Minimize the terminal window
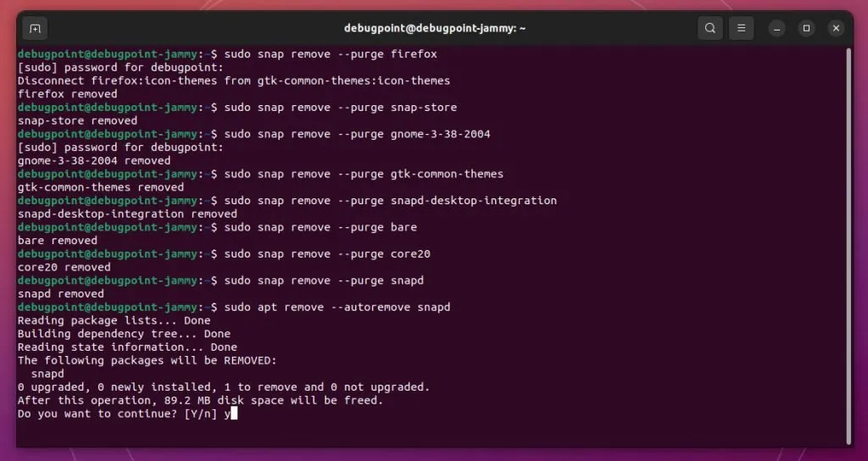 pyautogui.click(x=776, y=28)
